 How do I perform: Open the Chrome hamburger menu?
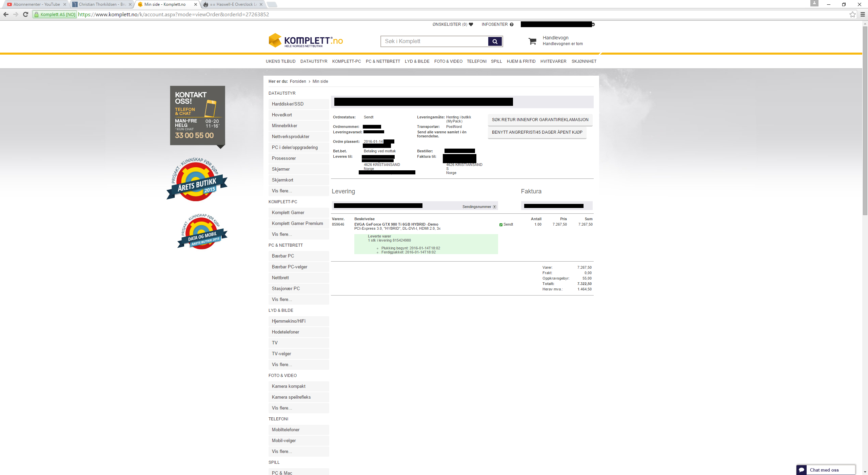[x=863, y=14]
